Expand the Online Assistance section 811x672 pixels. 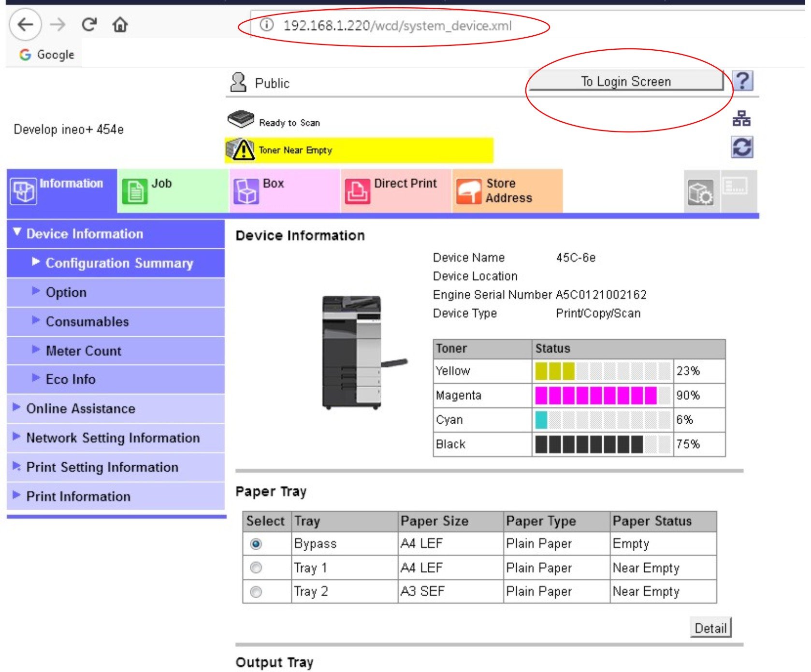pyautogui.click(x=116, y=409)
